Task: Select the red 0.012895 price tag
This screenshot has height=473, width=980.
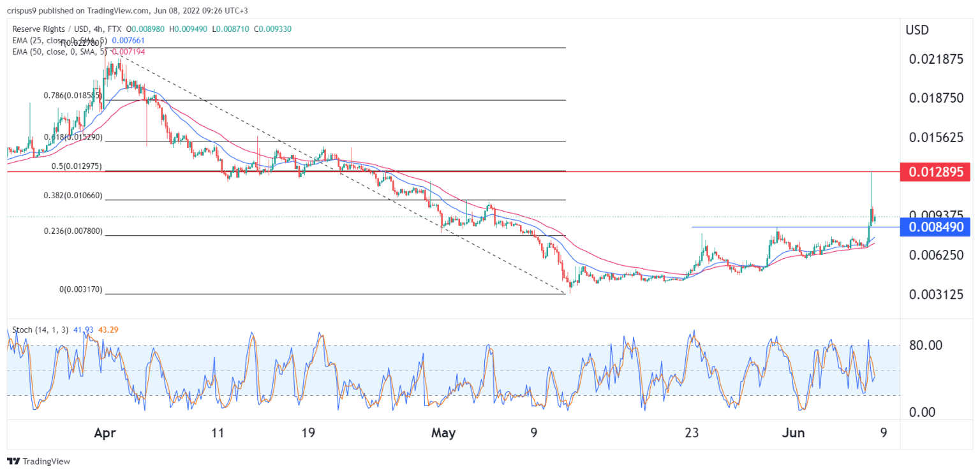Action: [935, 171]
